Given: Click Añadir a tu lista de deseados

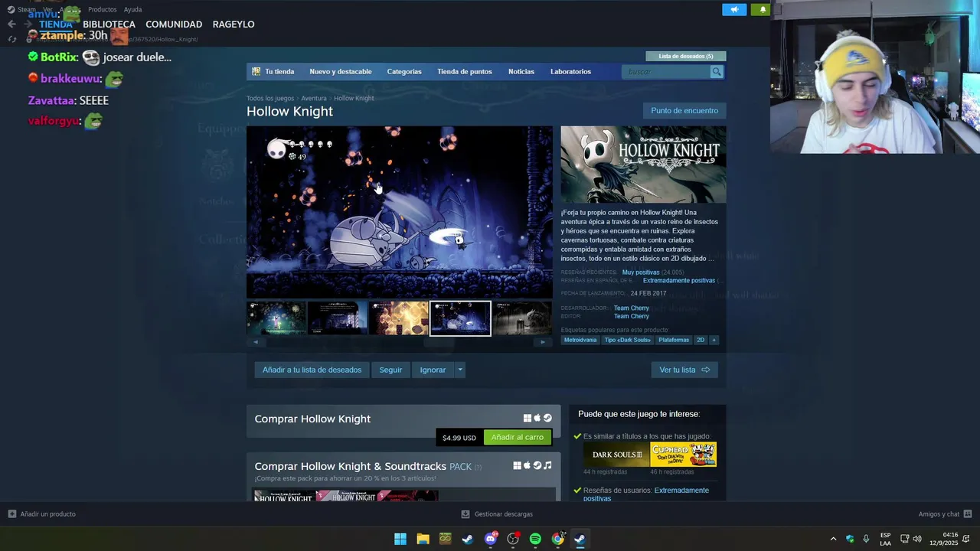Looking at the screenshot, I should point(312,370).
